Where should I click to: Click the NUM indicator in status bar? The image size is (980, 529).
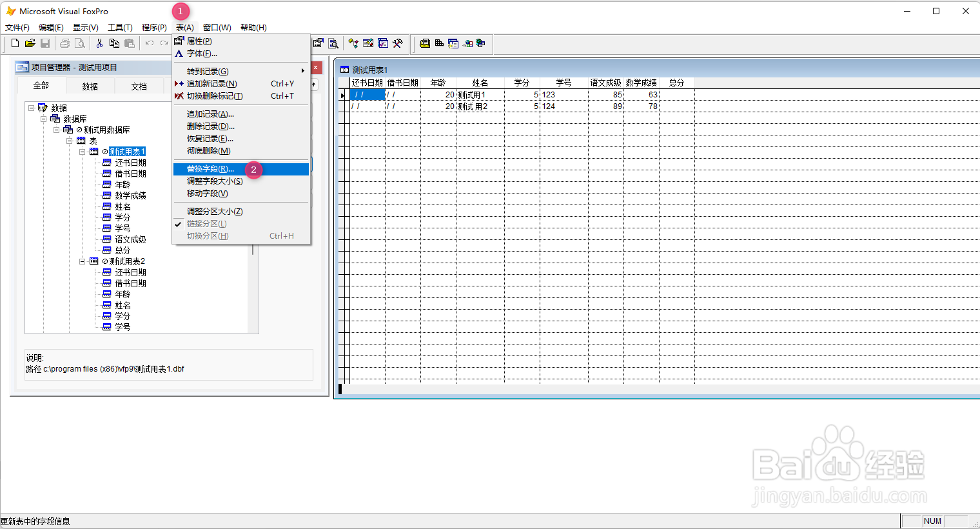point(932,521)
